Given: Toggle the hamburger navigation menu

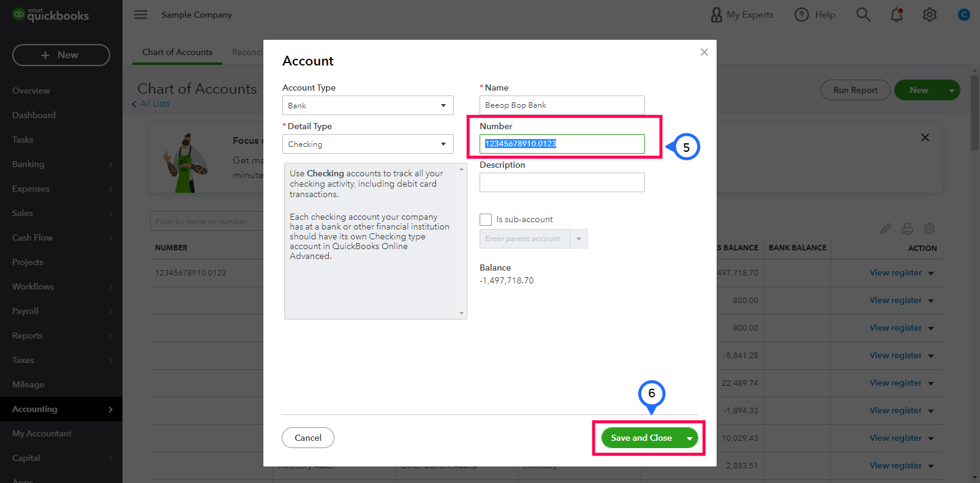Looking at the screenshot, I should click(x=141, y=15).
